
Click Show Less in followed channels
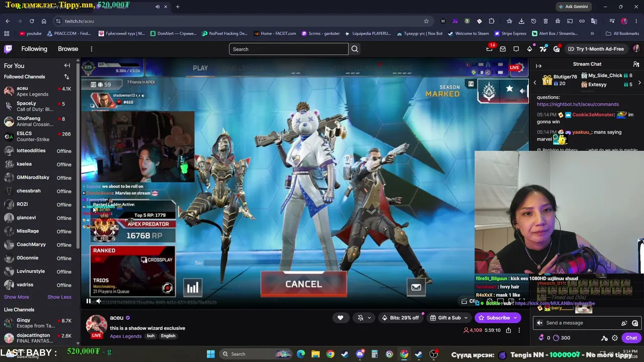[59, 297]
